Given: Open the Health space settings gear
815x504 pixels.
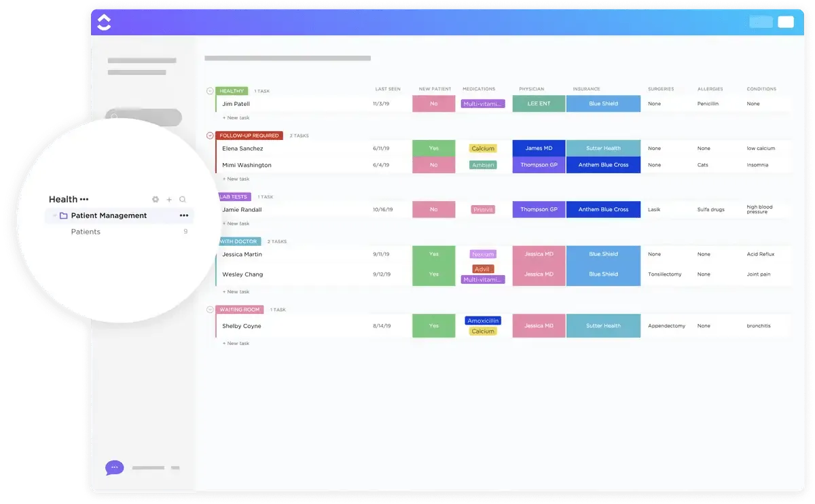Looking at the screenshot, I should [x=156, y=200].
